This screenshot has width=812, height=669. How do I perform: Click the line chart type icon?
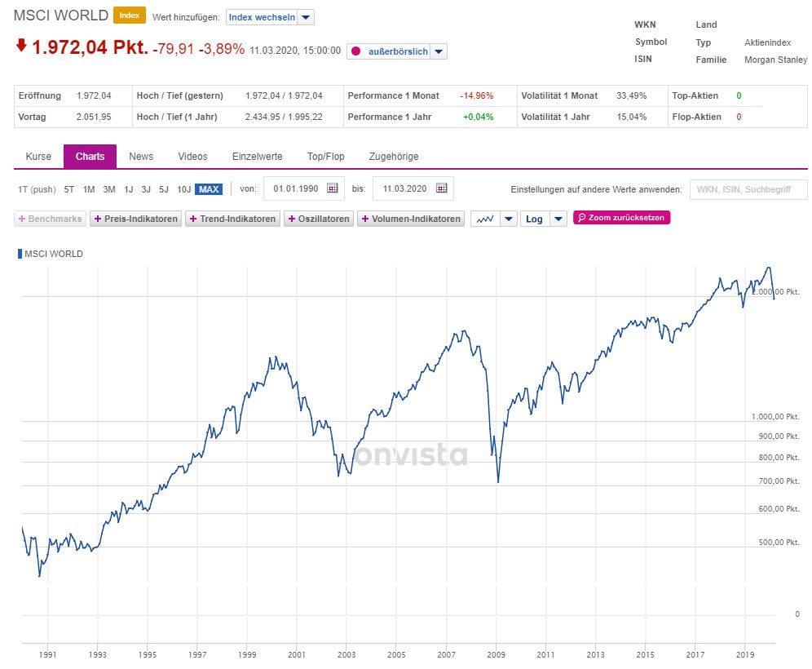tap(484, 219)
